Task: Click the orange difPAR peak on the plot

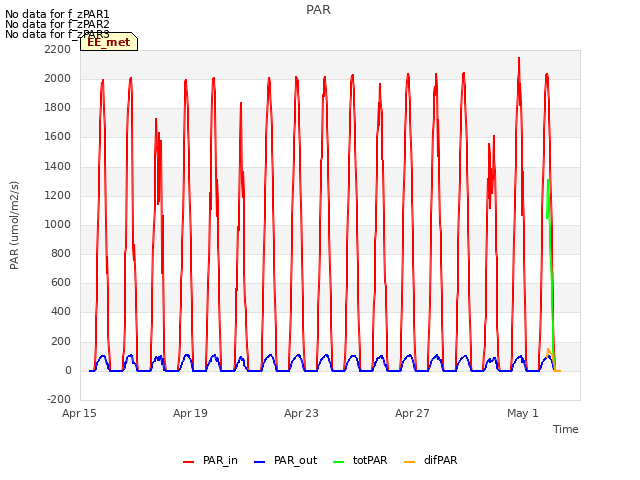Action: click(548, 350)
